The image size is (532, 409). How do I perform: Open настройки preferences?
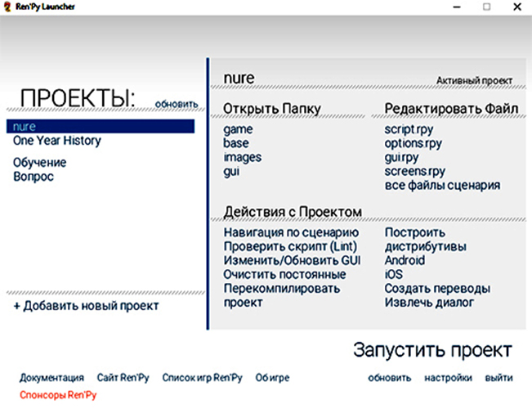tap(448, 378)
